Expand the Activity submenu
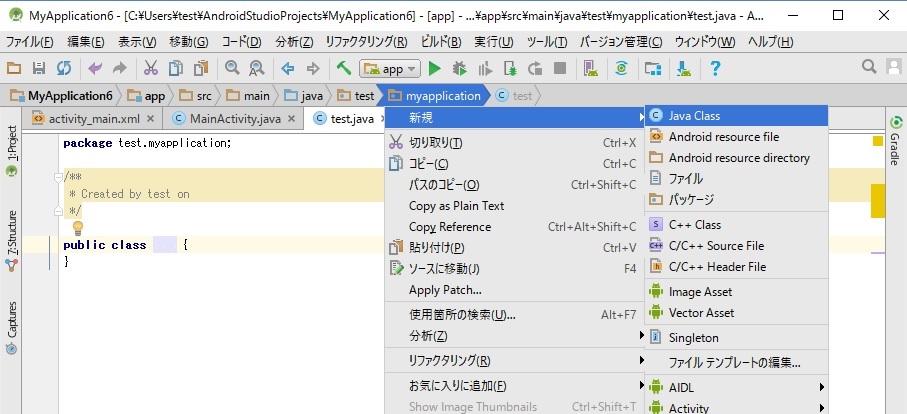Viewport: 907px width, 414px height. [736, 408]
